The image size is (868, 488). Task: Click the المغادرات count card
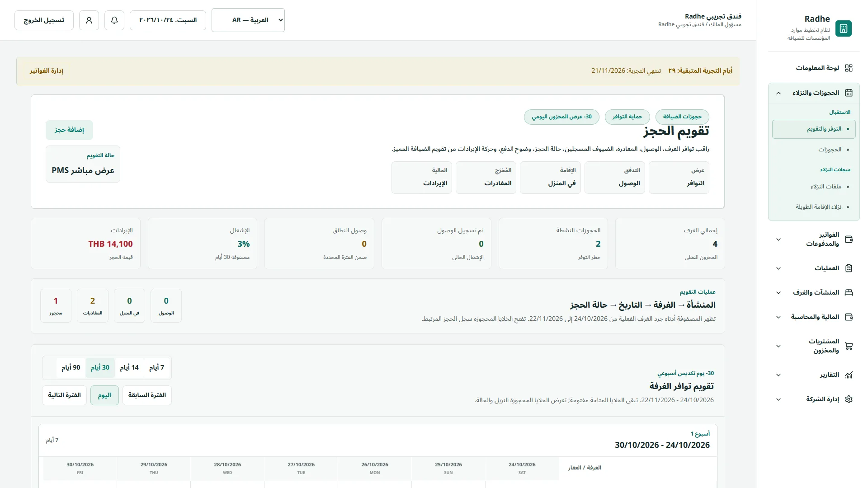pyautogui.click(x=93, y=306)
